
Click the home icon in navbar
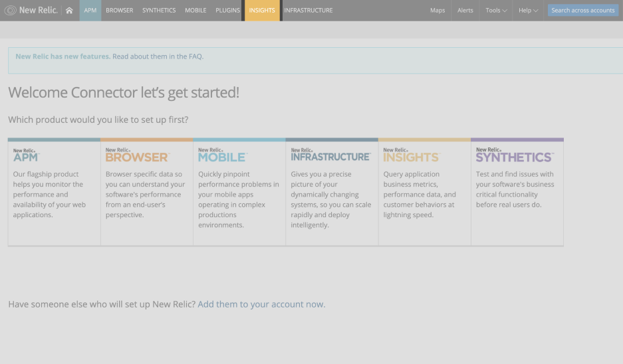coord(69,11)
